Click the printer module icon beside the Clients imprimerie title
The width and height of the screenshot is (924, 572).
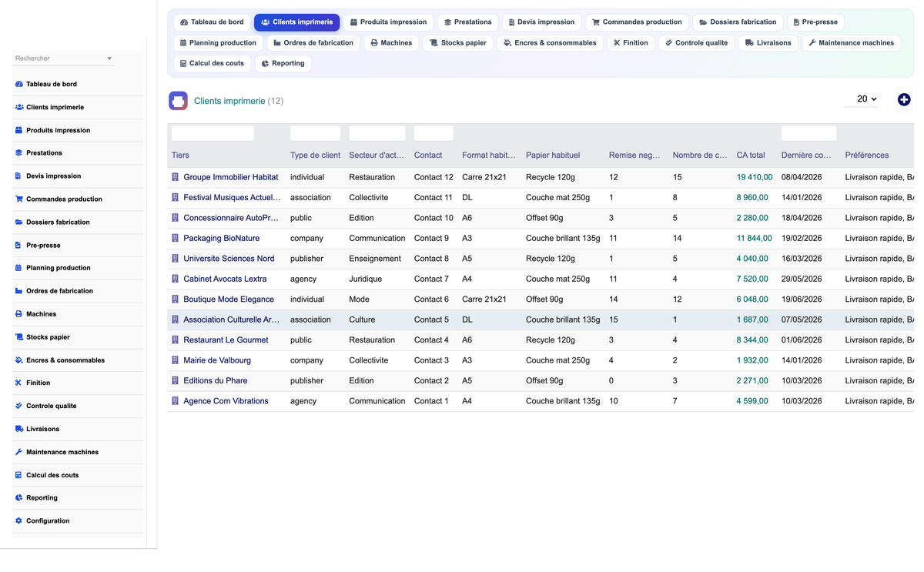(178, 101)
